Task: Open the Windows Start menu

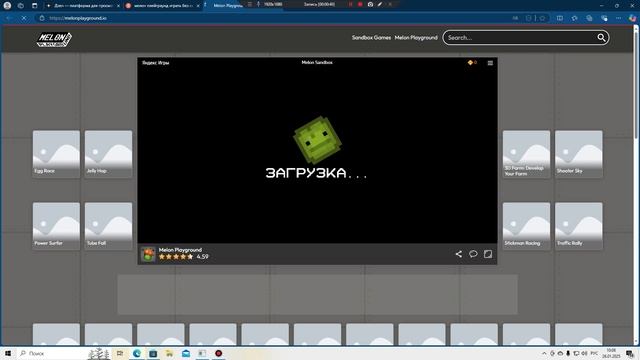Action: tap(8, 353)
